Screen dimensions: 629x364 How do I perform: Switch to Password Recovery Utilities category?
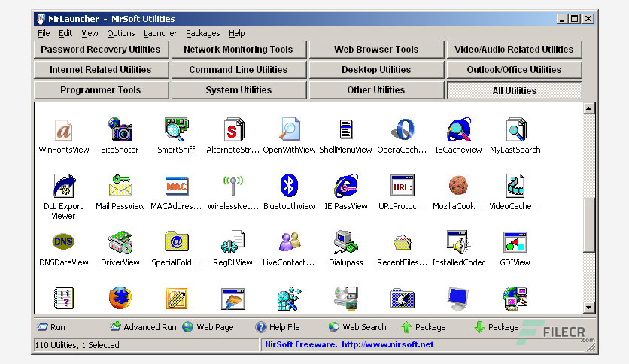[x=101, y=50]
